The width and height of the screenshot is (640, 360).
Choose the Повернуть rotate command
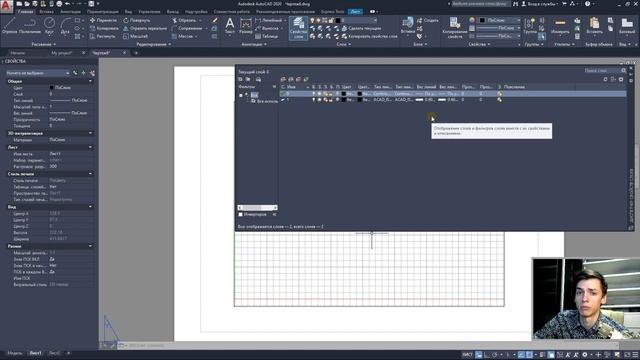point(137,20)
